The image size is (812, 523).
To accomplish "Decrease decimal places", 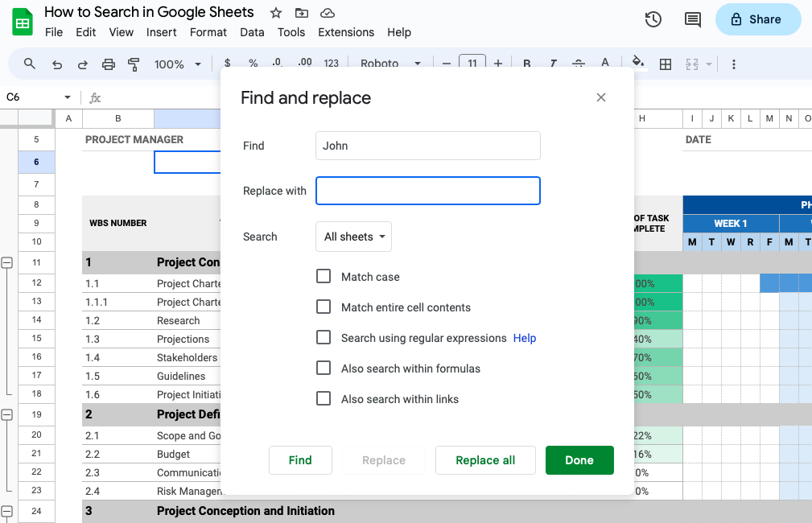I will pyautogui.click(x=278, y=64).
